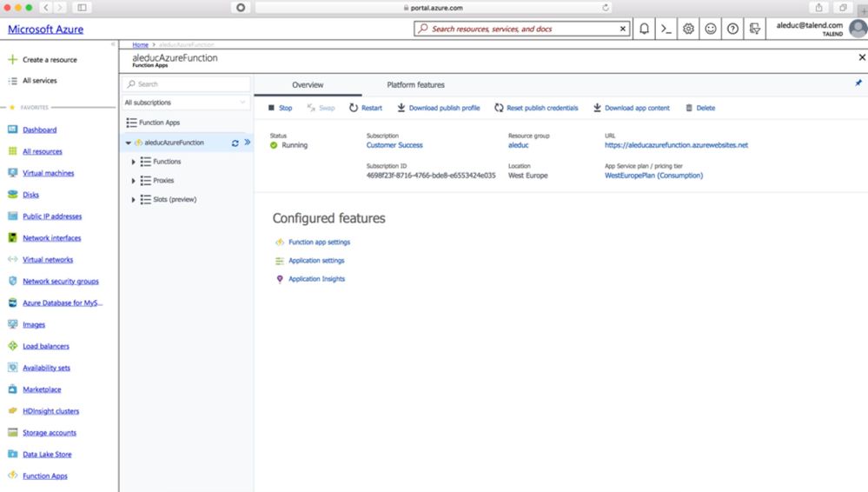This screenshot has height=492, width=868.
Task: Collapse the aleducAzureFunction tree node
Action: 128,143
